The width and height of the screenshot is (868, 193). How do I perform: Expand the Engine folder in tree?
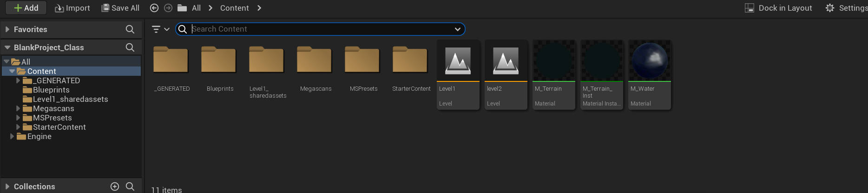click(x=13, y=136)
